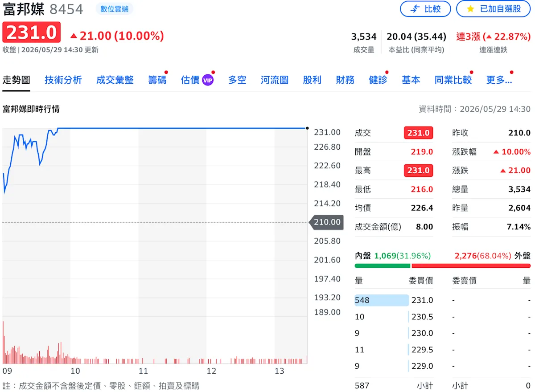Select the 股利 tab
The height and width of the screenshot is (392, 535).
point(312,80)
